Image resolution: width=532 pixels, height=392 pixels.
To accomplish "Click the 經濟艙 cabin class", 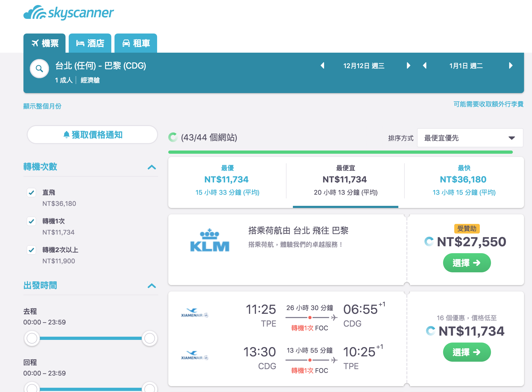I will click(x=90, y=80).
